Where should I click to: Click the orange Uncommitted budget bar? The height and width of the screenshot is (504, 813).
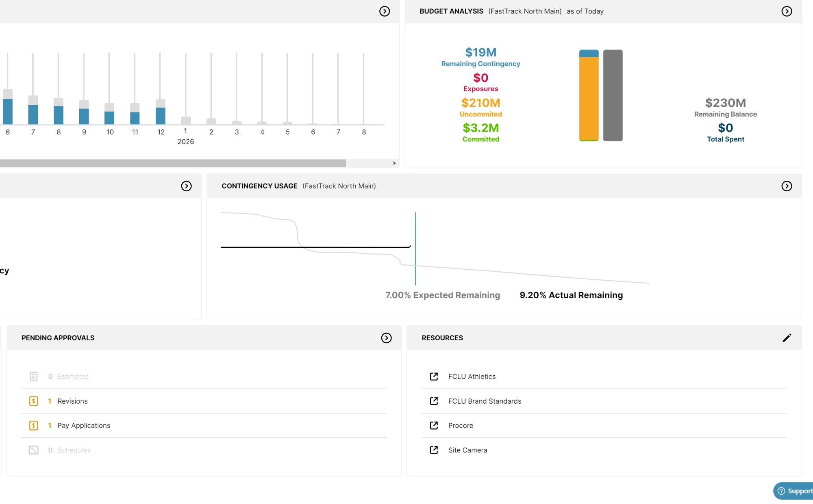click(589, 99)
